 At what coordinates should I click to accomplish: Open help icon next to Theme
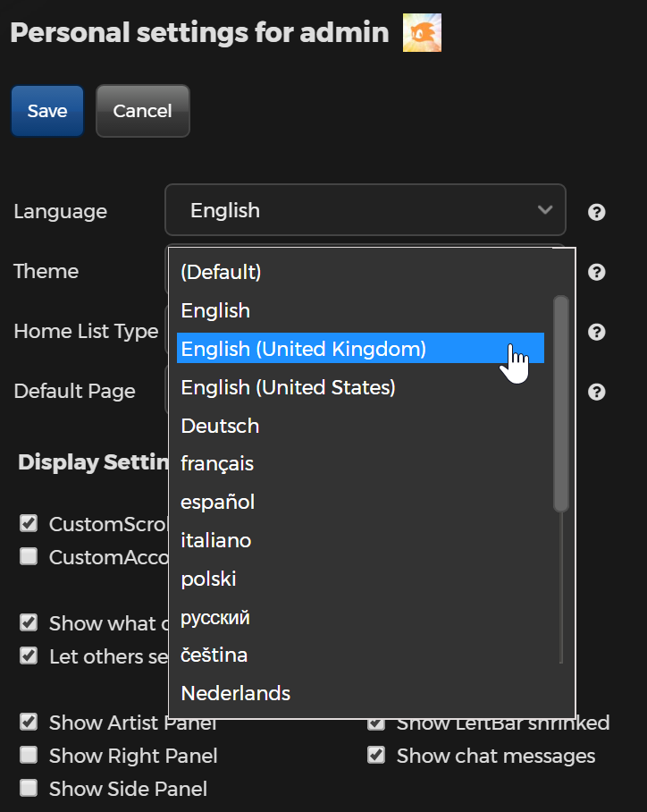click(597, 272)
